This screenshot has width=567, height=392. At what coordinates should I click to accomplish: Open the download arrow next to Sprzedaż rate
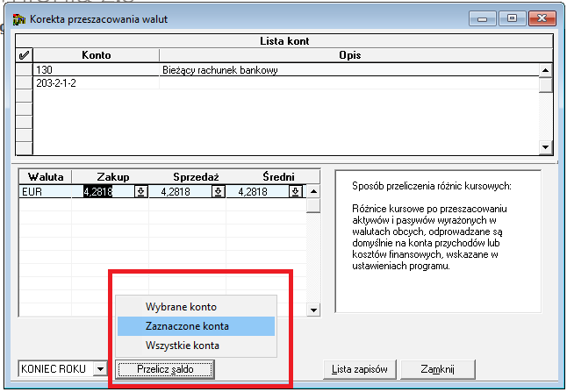(218, 191)
